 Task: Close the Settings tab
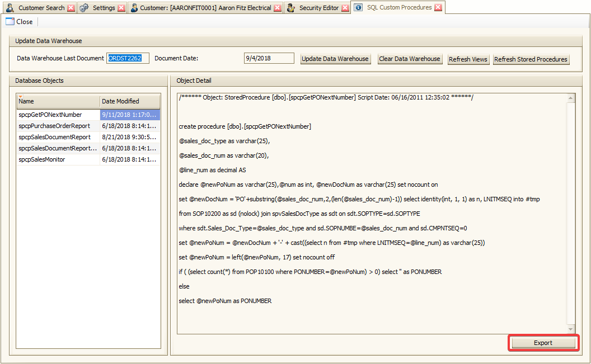[x=121, y=8]
